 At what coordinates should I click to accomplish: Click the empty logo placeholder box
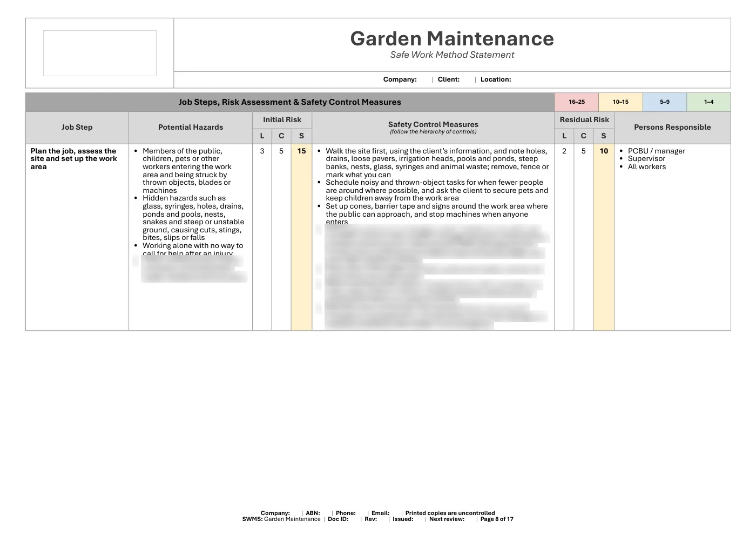coord(100,53)
